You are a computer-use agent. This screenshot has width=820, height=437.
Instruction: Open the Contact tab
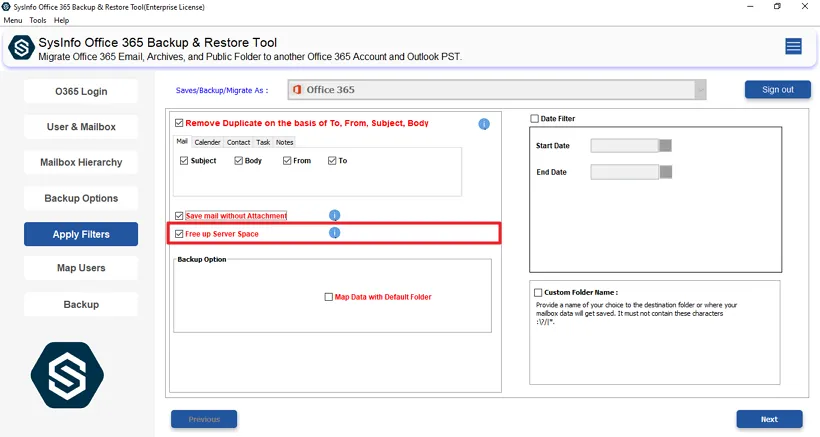click(238, 142)
